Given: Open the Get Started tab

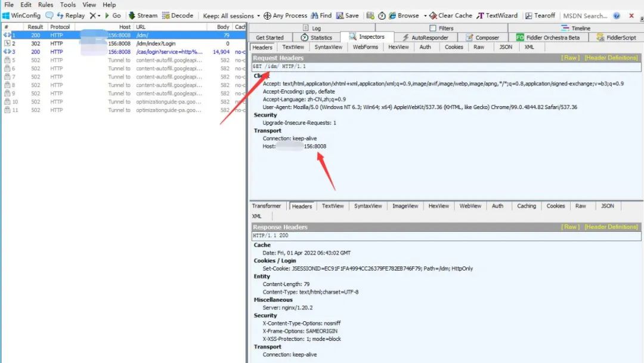Looking at the screenshot, I should point(270,38).
